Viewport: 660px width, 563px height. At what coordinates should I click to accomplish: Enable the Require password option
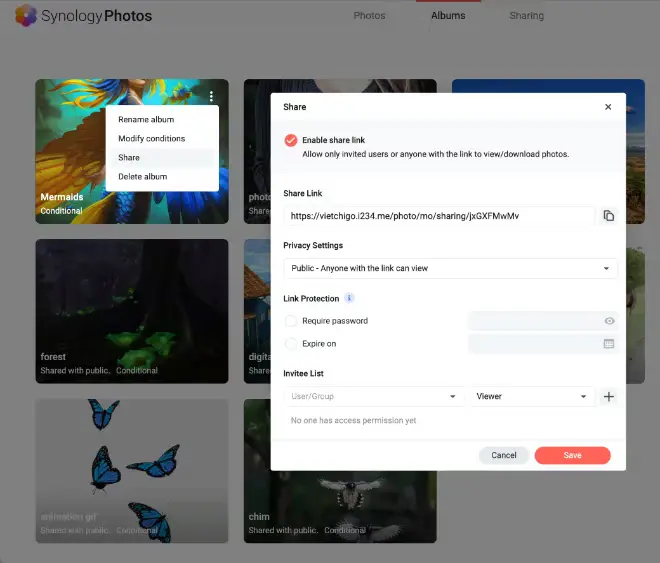(292, 321)
